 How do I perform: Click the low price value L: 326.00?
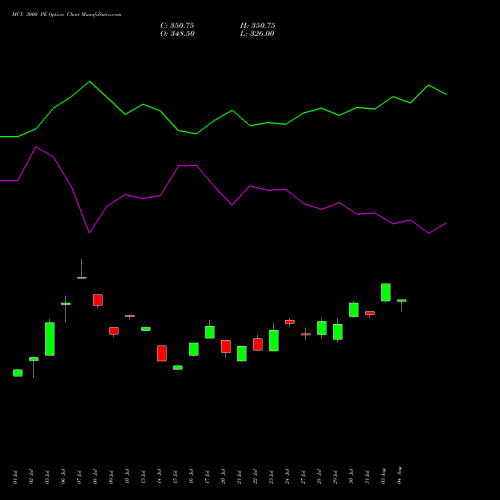point(257,34)
